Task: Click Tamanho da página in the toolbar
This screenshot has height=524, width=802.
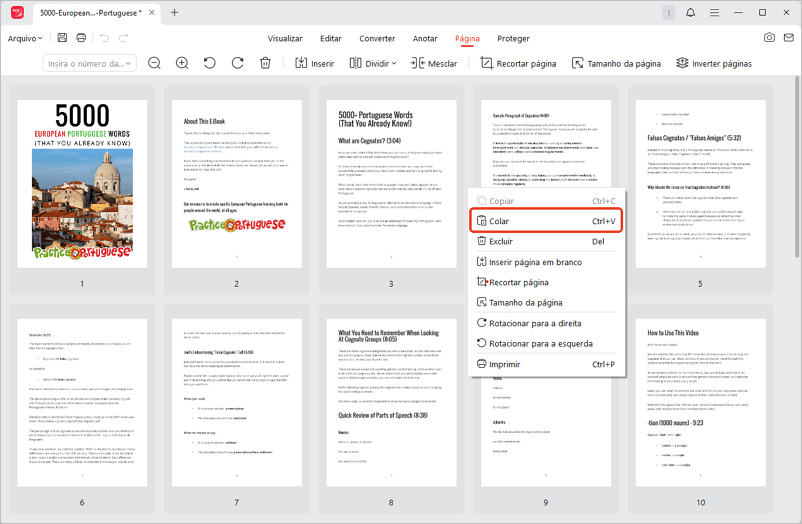Action: tap(616, 63)
